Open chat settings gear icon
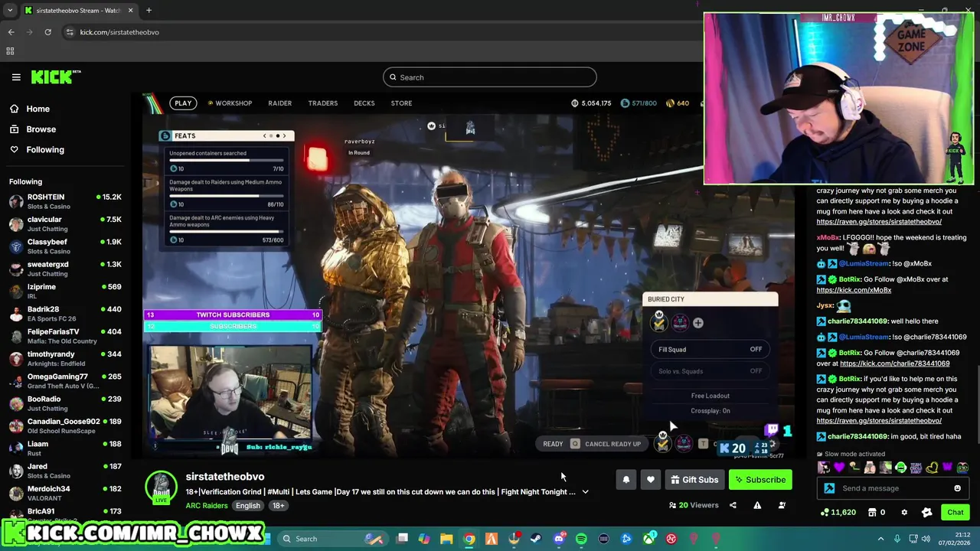This screenshot has width=980, height=551. click(904, 512)
